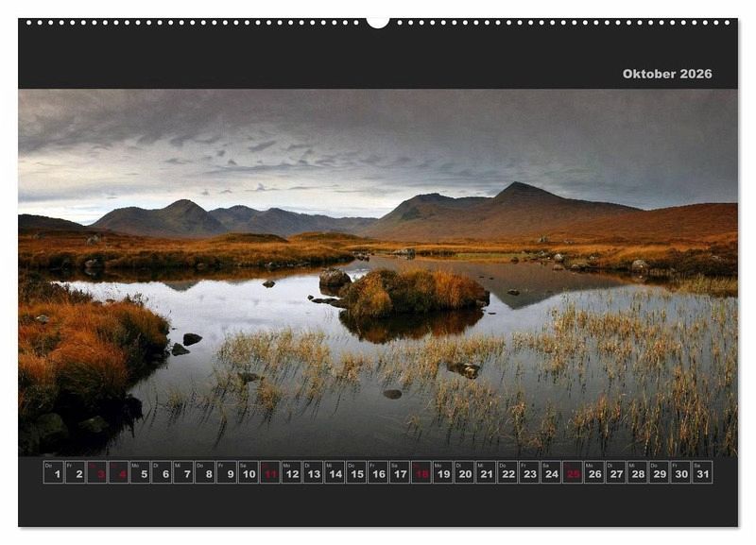Viewport: 756px width, 545px height.
Task: Select day 23 (Fr) in the calendar strip
Action: coord(530,472)
